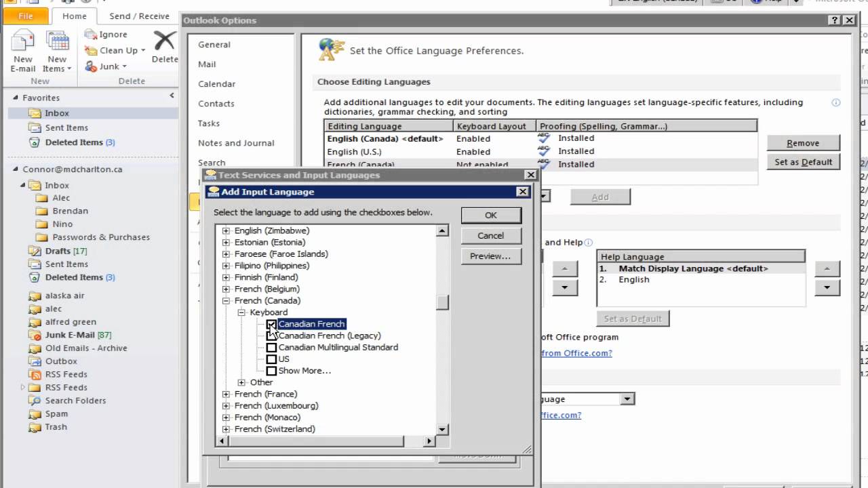868x488 pixels.
Task: Check the US keyboard checkbox
Action: click(271, 359)
